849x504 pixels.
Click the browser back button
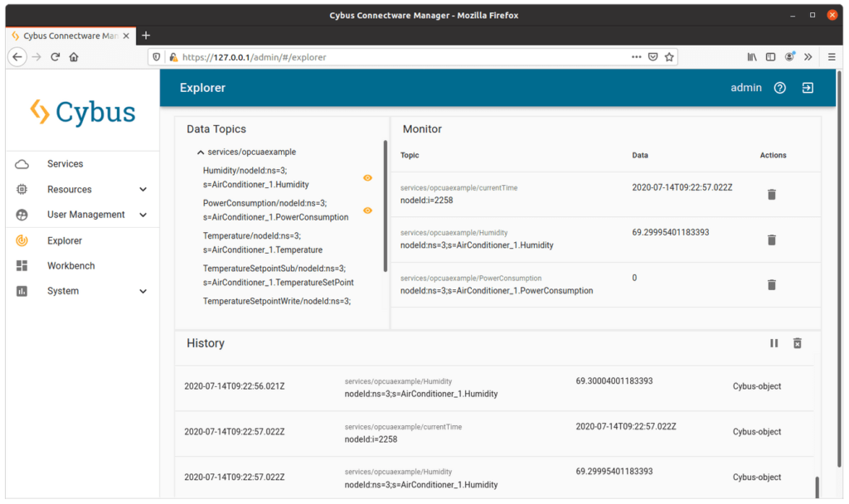(x=17, y=57)
